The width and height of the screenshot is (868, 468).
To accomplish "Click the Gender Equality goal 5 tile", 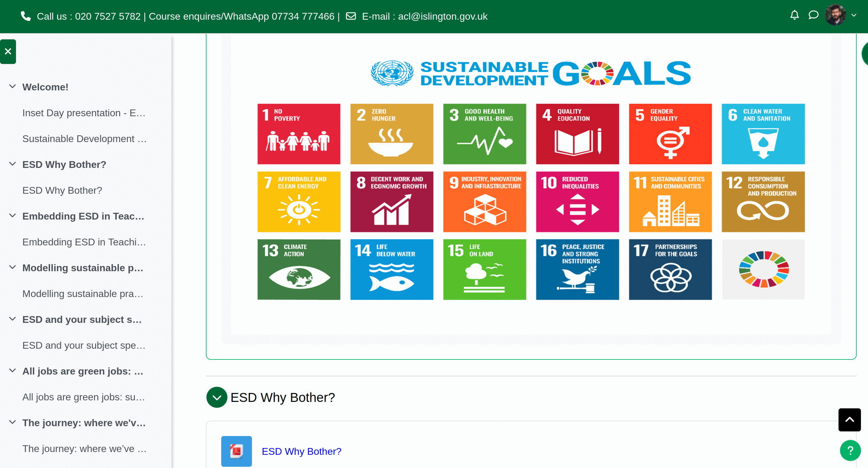I will (x=670, y=134).
